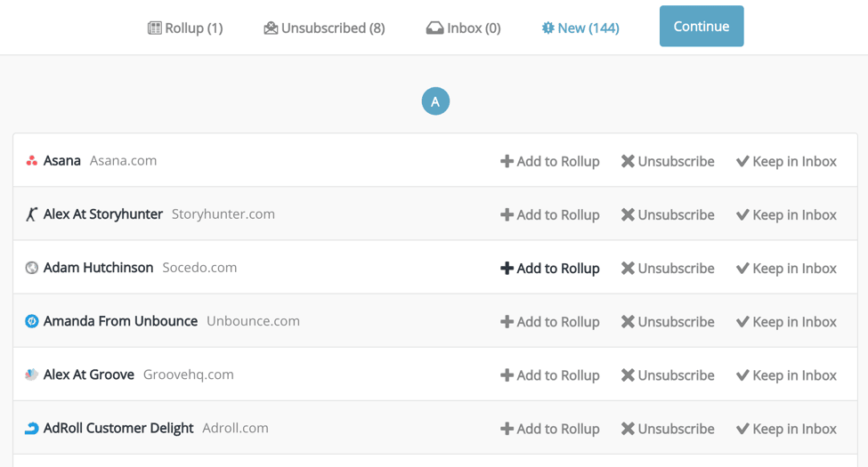Select the New subscriptions tab

click(580, 28)
